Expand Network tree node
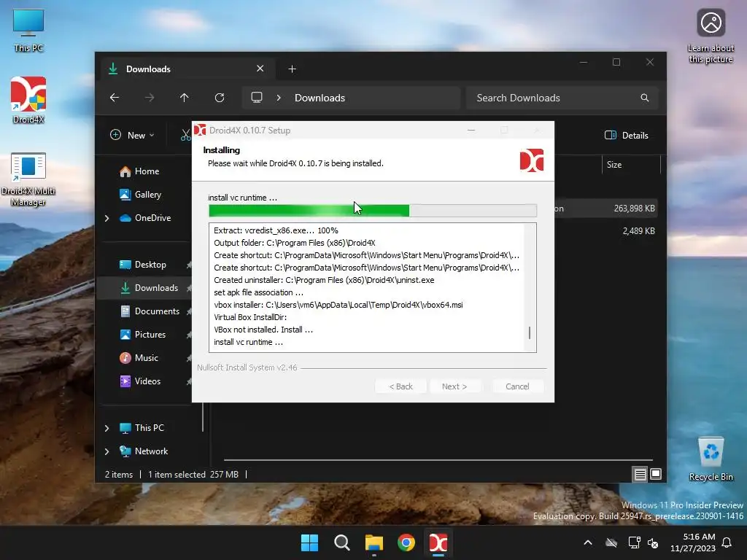Screen dimensions: 747x560 click(107, 451)
